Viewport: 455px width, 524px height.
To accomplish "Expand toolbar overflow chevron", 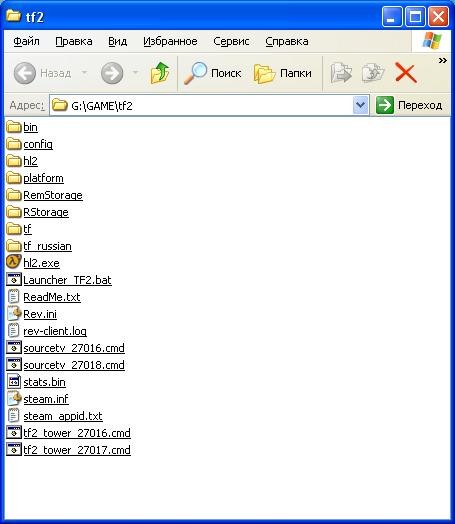I will 443,60.
